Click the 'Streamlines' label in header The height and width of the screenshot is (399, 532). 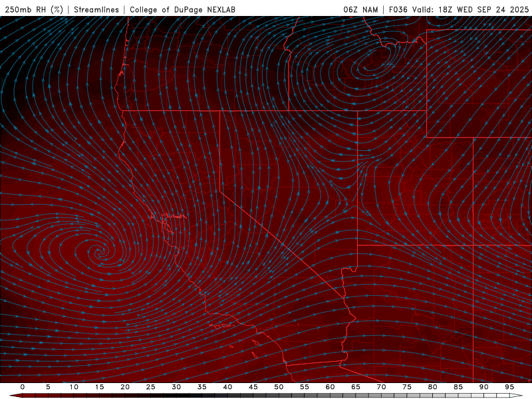pyautogui.click(x=96, y=9)
